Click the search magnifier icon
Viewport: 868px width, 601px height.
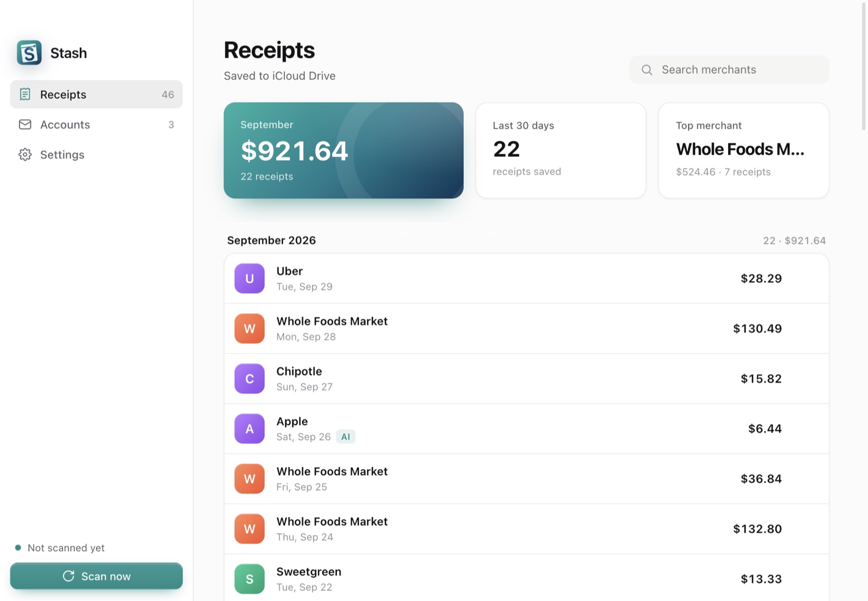pos(647,69)
